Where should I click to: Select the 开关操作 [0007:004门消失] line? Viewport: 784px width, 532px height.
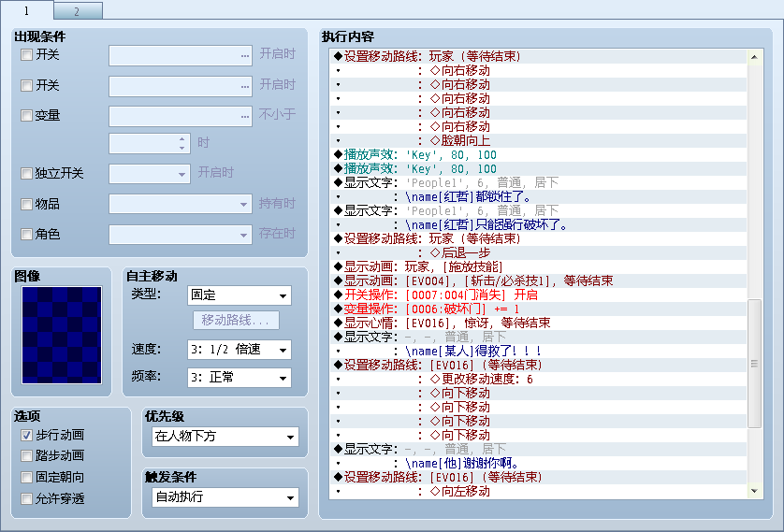click(538, 295)
